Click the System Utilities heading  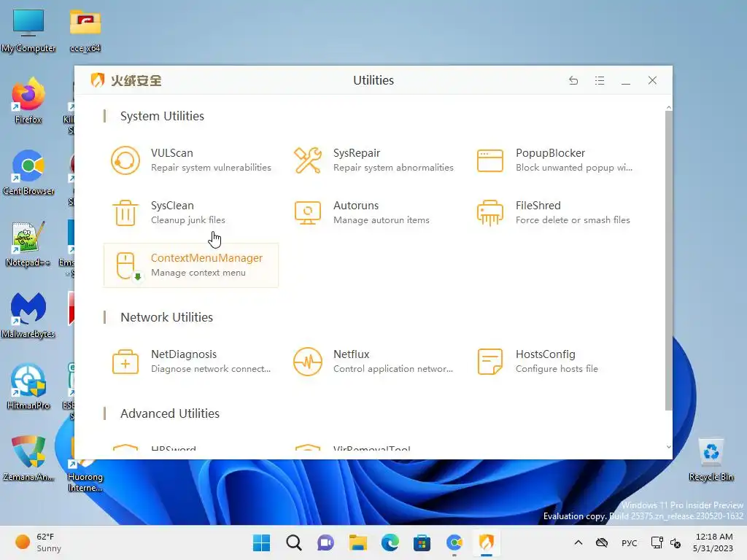coord(162,116)
